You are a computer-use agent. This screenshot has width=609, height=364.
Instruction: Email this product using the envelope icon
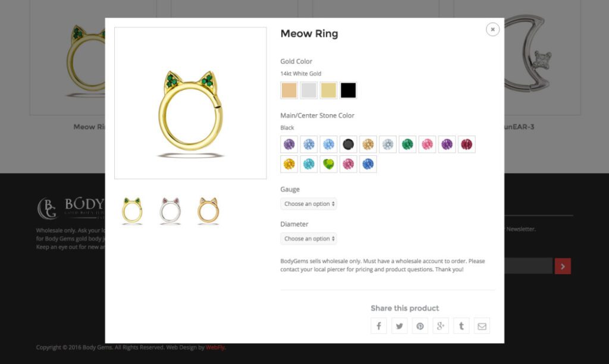click(482, 325)
